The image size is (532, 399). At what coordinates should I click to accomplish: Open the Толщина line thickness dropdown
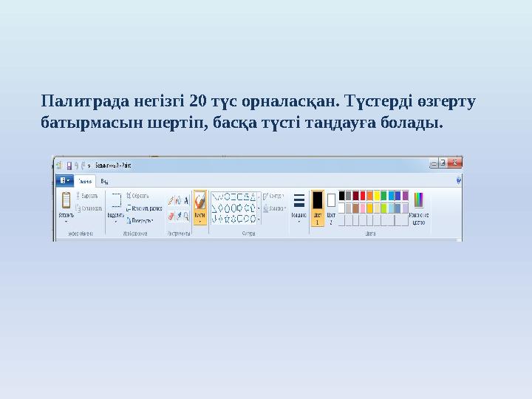[299, 208]
